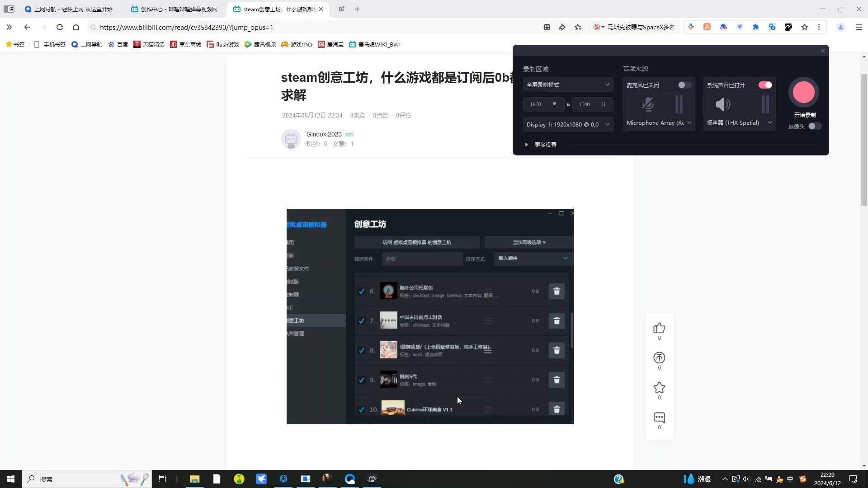Show hidden system tray icons chevron

coord(725,479)
